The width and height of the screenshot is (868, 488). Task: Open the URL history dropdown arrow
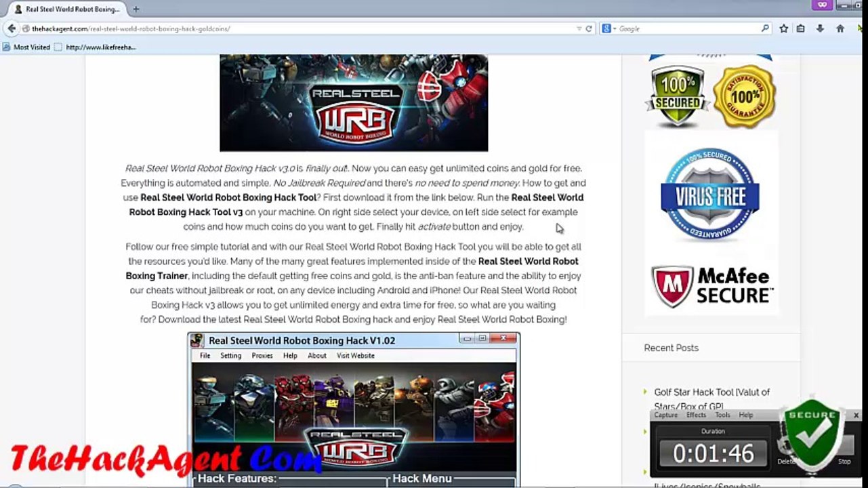(x=579, y=28)
